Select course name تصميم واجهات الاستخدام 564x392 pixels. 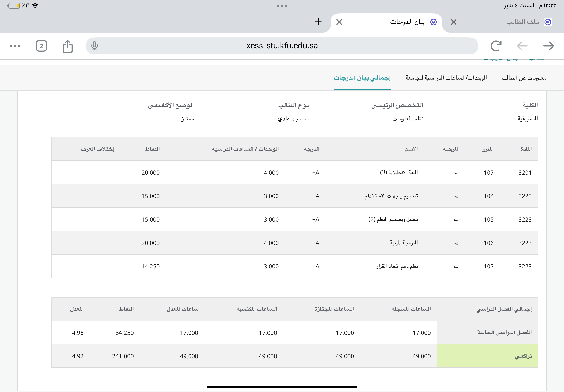click(391, 196)
